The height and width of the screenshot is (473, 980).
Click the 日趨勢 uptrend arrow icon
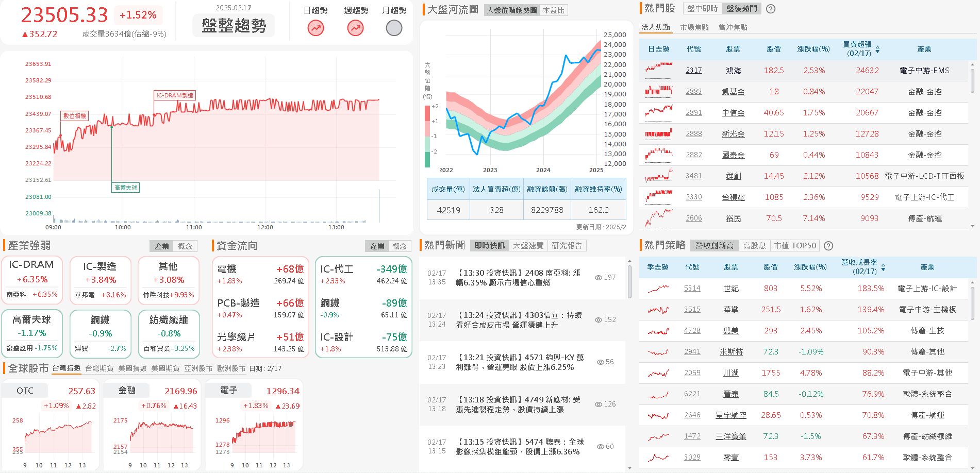315,28
